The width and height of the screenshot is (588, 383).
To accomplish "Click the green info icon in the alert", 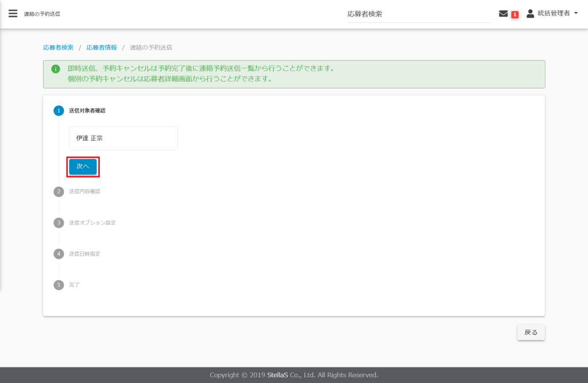I will (56, 69).
